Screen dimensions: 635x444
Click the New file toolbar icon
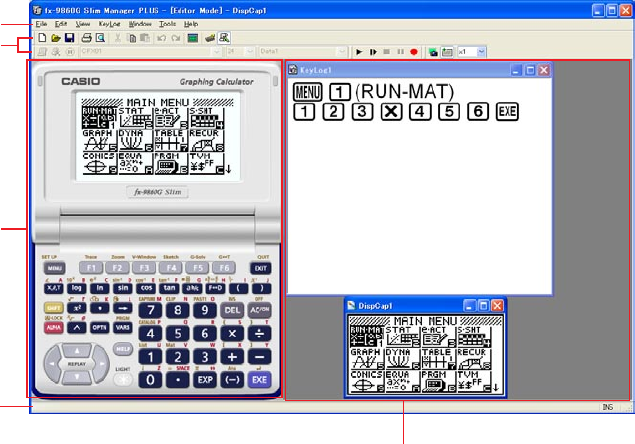[41, 36]
